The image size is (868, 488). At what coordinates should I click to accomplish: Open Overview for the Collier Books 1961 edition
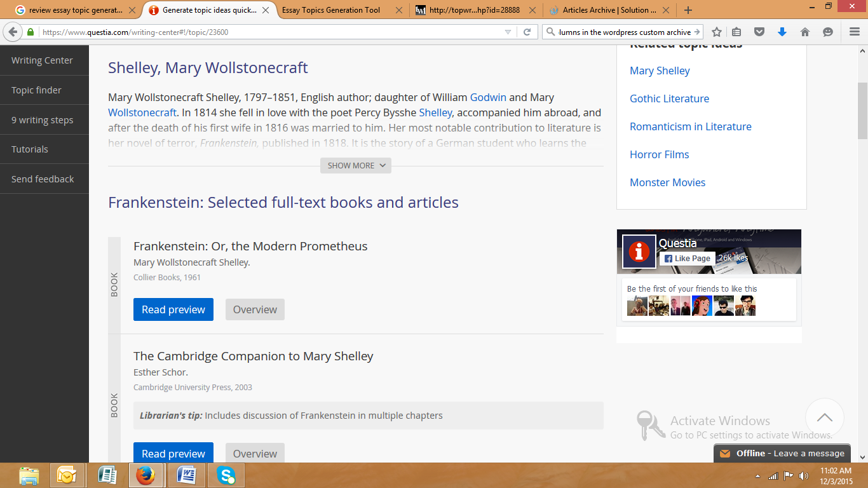[x=255, y=309]
